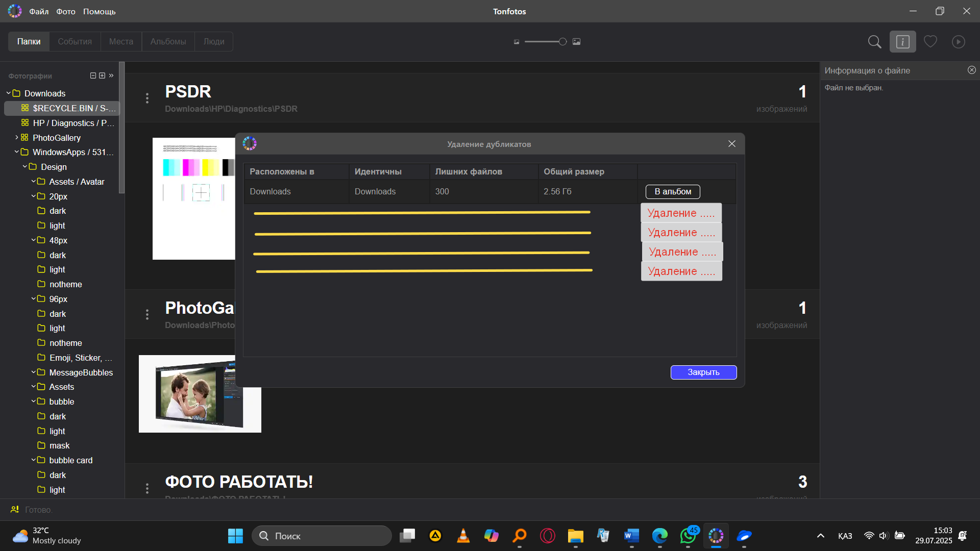The width and height of the screenshot is (980, 551).
Task: Switch to the Папки tab
Action: [x=29, y=41]
